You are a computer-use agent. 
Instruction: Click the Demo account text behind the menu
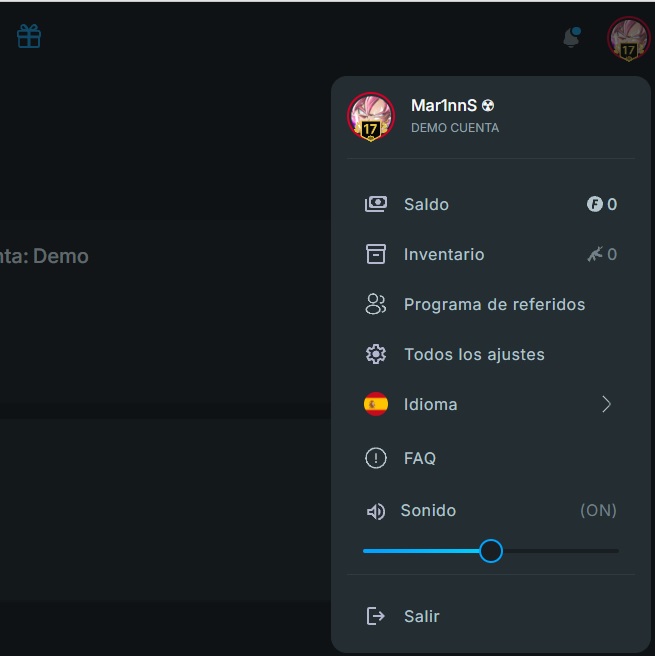[x=44, y=256]
